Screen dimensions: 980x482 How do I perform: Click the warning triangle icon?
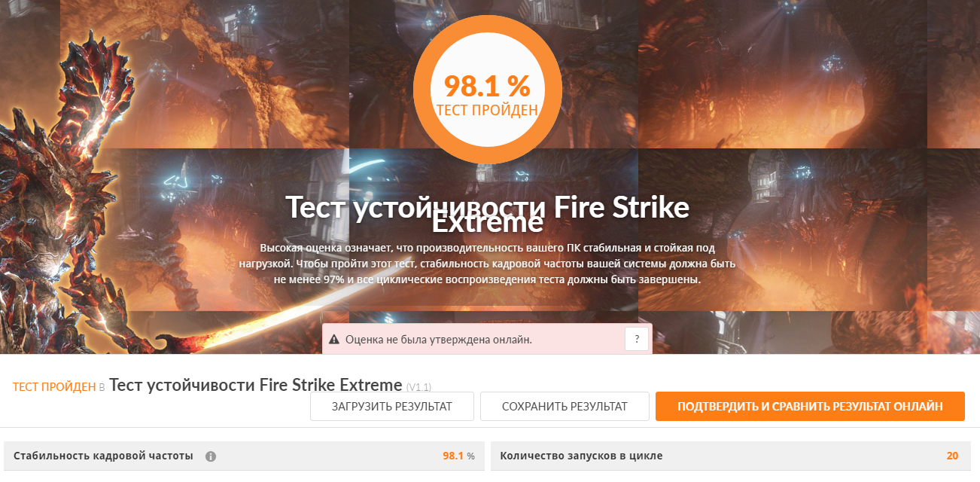[335, 340]
